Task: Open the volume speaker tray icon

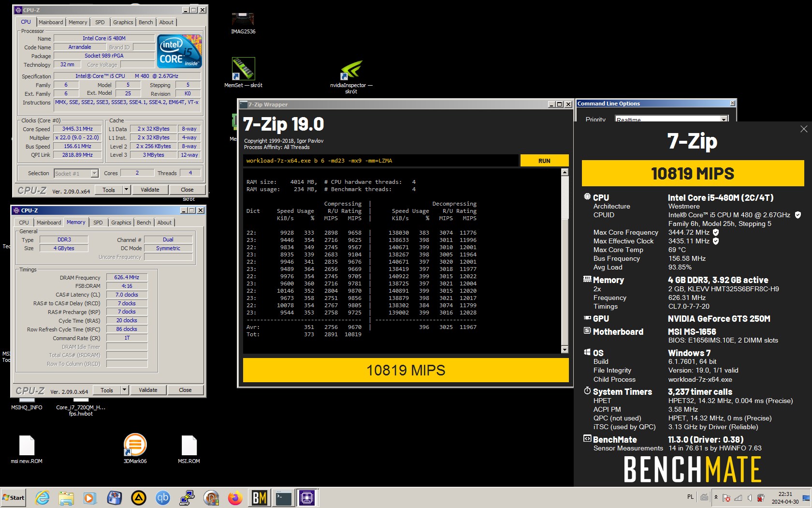Action: point(750,497)
